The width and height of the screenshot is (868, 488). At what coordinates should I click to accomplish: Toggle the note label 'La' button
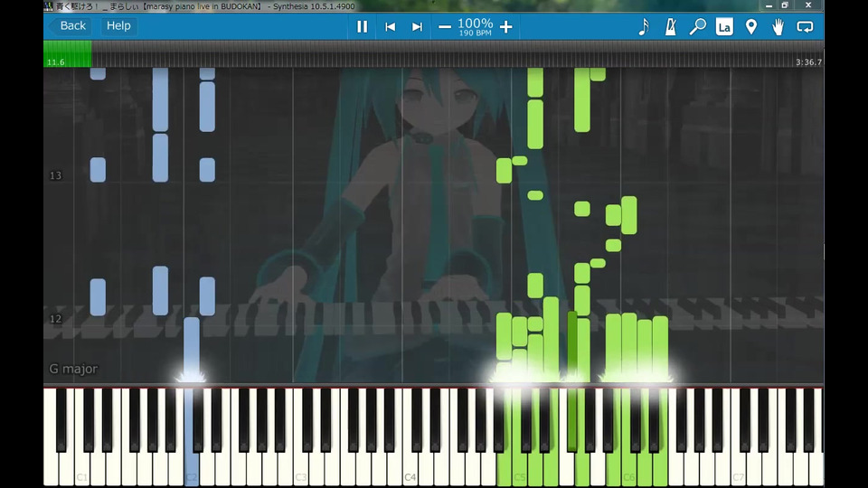click(x=724, y=26)
